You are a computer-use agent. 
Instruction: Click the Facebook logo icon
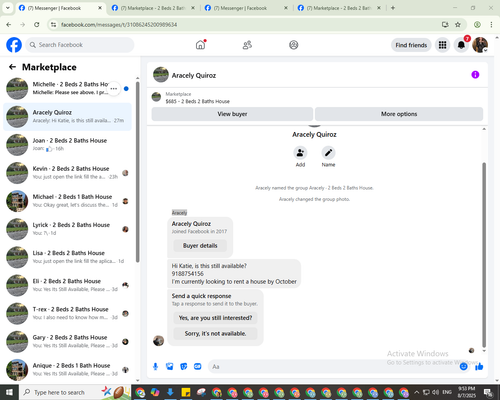click(x=14, y=45)
